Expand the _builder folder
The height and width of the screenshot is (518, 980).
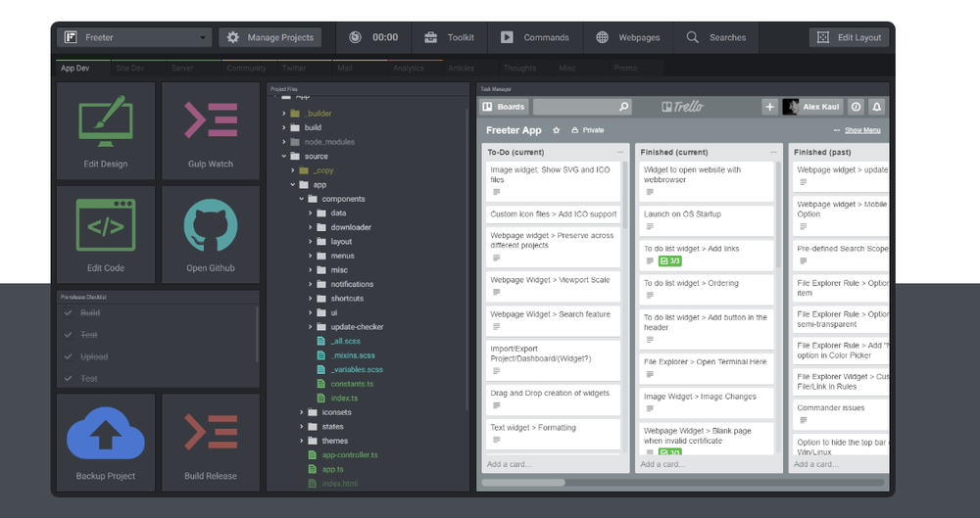(284, 114)
